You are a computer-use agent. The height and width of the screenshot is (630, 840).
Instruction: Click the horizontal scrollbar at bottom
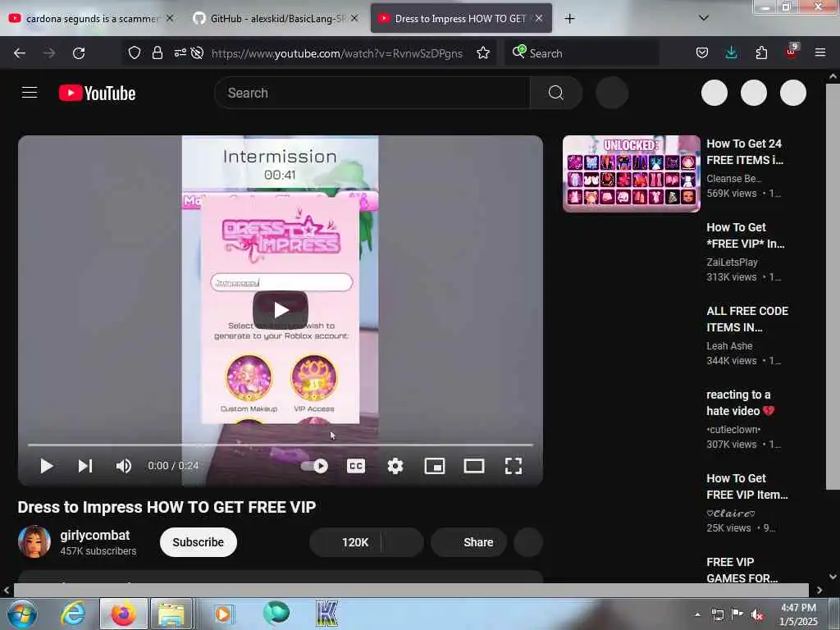[x=411, y=590]
